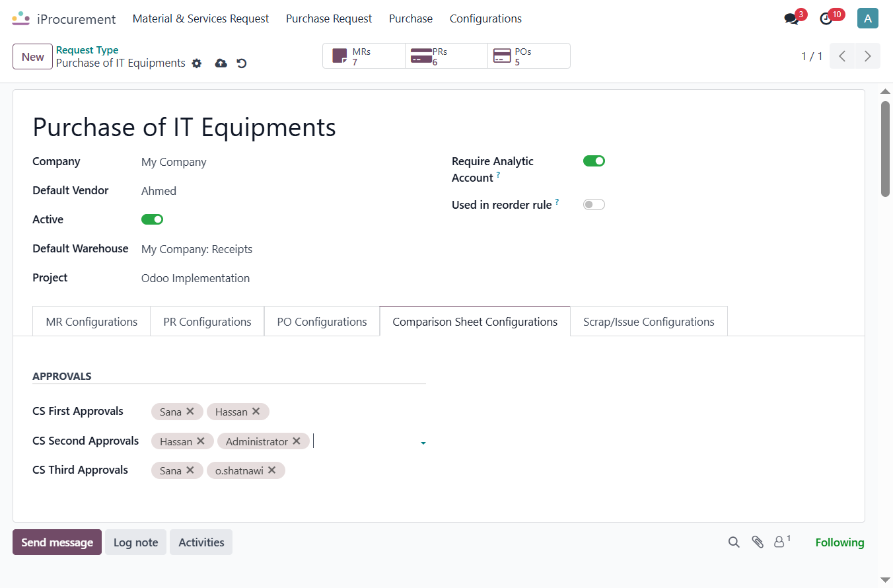Go to the previous record arrow

[x=842, y=56]
